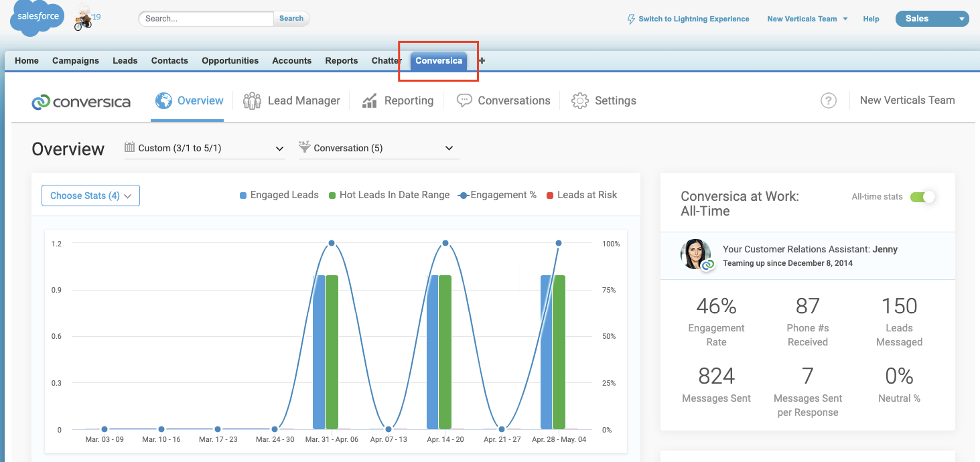Switch to Lead Manager section

(291, 100)
